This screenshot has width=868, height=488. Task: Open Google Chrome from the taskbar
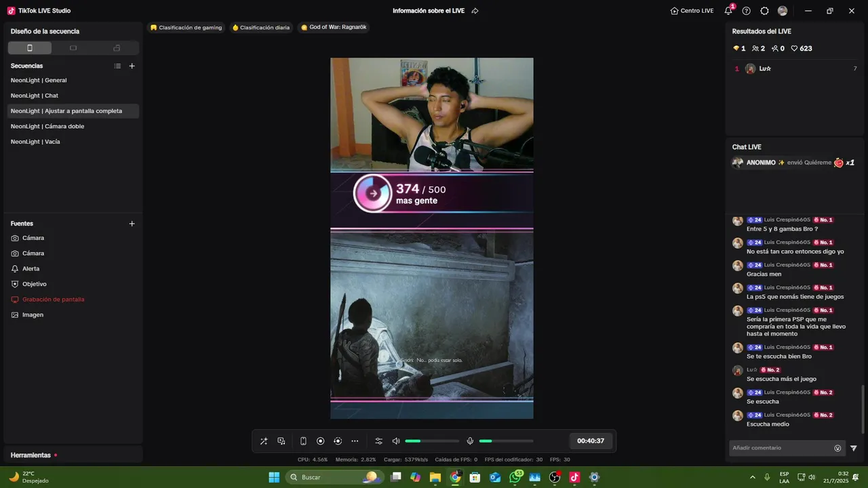pos(456,477)
